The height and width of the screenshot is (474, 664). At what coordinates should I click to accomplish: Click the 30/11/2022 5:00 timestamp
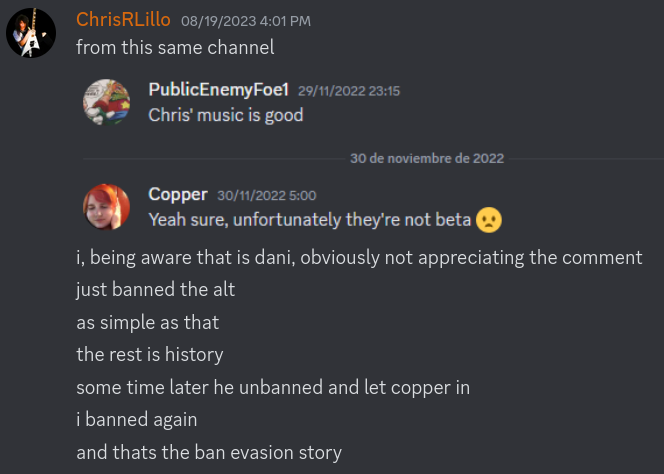(x=267, y=196)
